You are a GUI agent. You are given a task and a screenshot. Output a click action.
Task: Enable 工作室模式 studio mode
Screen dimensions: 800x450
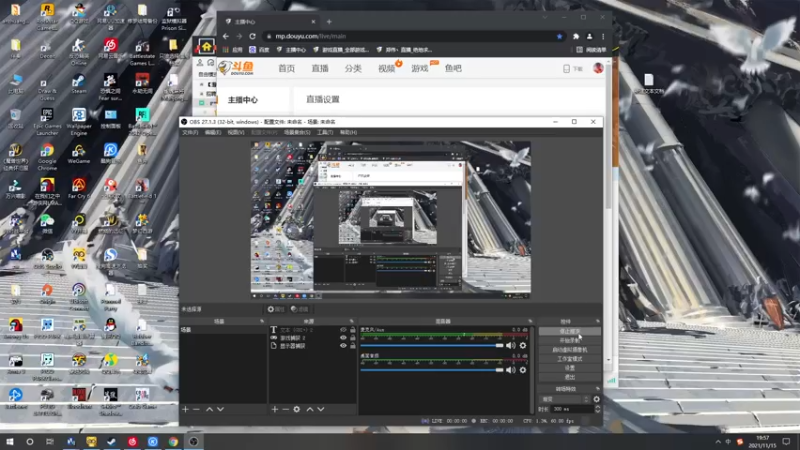569,359
